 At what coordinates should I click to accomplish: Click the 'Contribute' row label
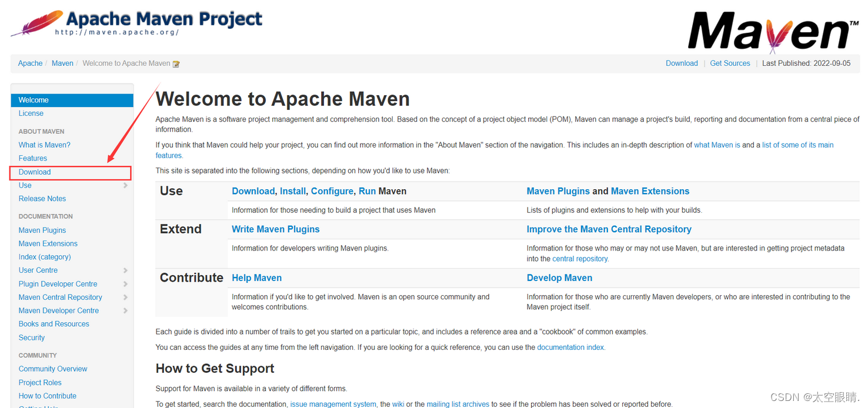coord(192,277)
